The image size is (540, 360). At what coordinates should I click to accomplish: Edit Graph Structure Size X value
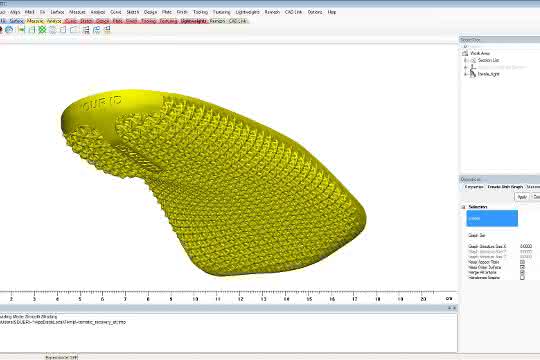coord(526,246)
